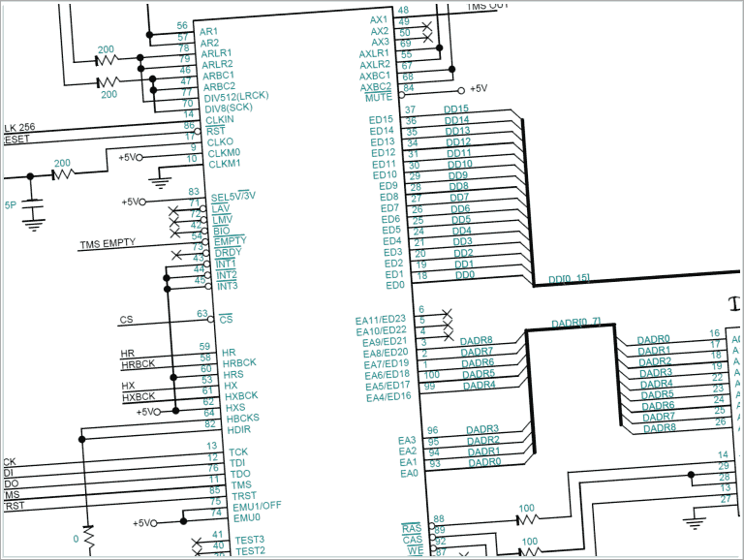Click the AX1 pin label
744x560 pixels.
pos(379,20)
